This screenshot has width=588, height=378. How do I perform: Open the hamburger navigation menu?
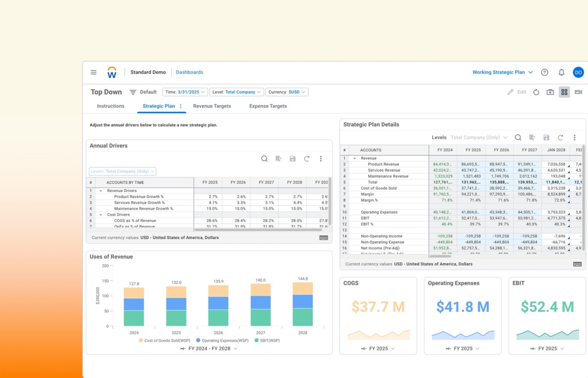[x=94, y=72]
